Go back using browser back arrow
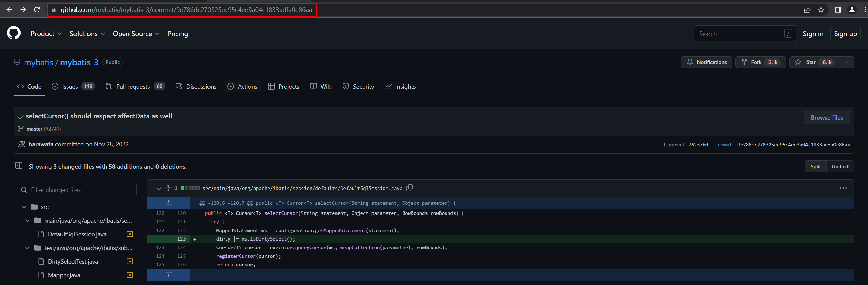Viewport: 868px width, 285px height. (x=9, y=10)
